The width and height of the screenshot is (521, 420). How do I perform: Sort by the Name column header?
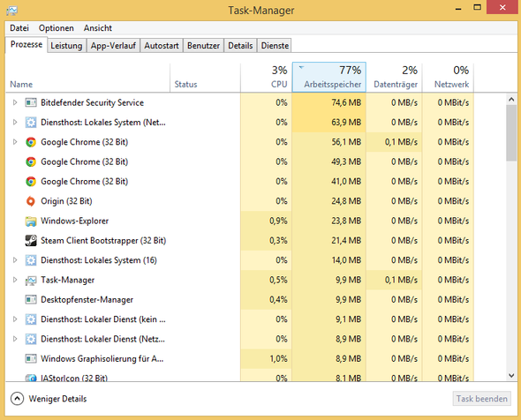(x=87, y=78)
